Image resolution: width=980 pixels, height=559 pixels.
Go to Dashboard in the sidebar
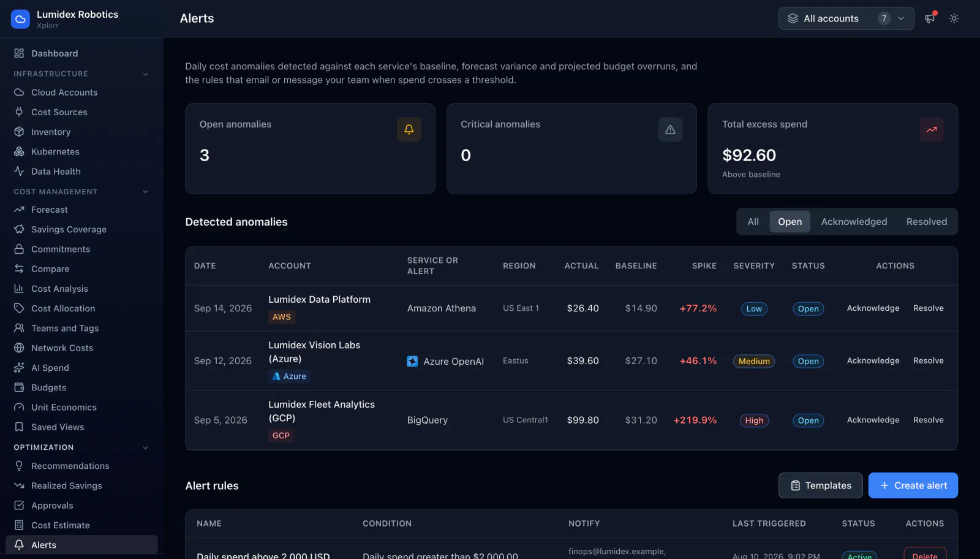coord(81,53)
